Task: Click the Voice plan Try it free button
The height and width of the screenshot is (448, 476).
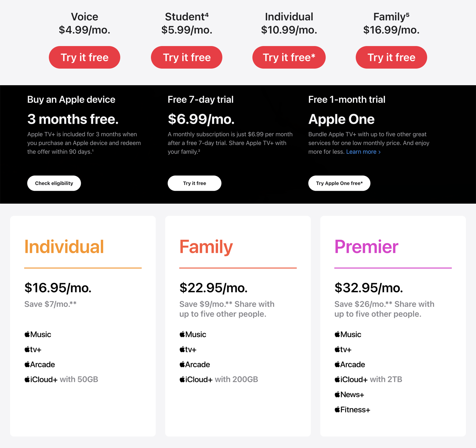Action: click(85, 57)
